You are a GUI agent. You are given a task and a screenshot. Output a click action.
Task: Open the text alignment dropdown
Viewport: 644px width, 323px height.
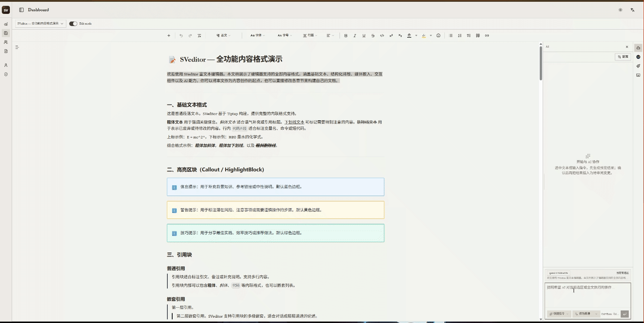(x=330, y=35)
